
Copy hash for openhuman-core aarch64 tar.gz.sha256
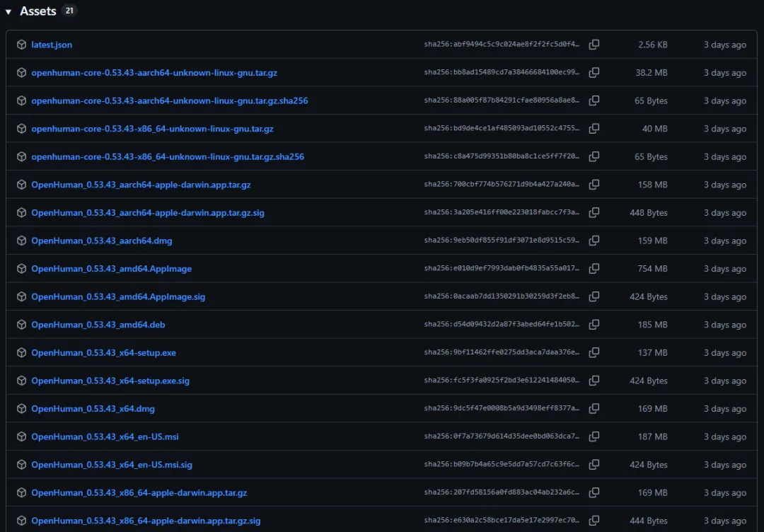pos(594,101)
